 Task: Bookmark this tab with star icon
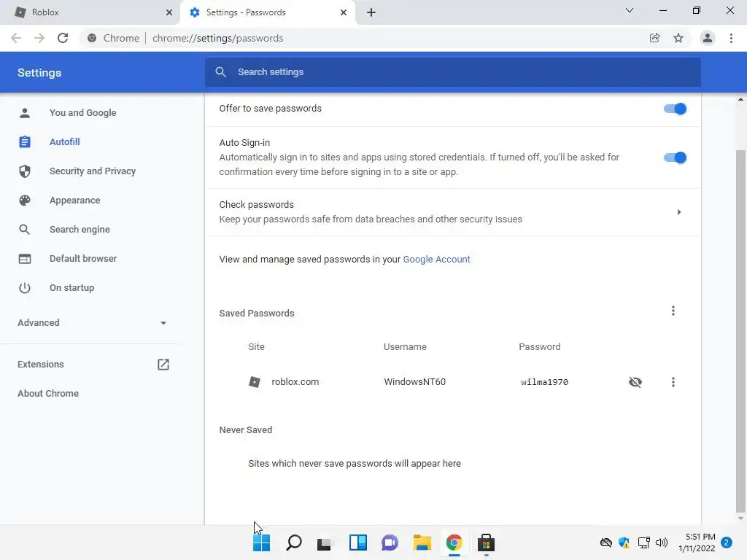point(678,38)
